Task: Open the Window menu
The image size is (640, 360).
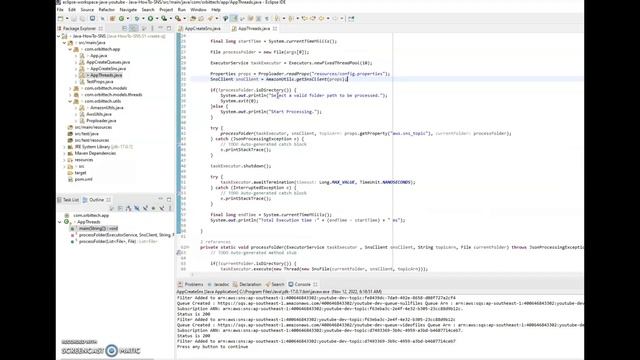Action: coord(198,10)
